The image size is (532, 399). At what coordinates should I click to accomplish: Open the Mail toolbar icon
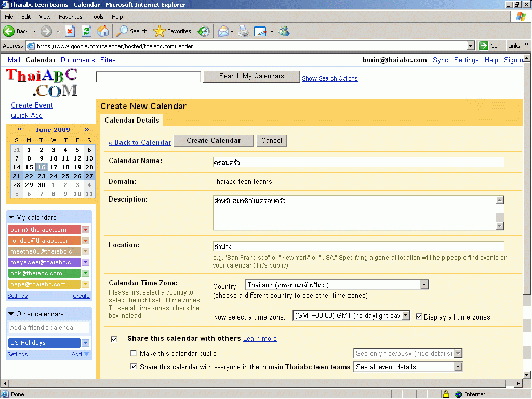(223, 31)
